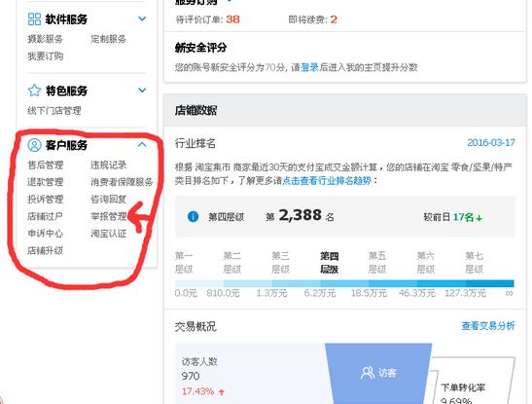The height and width of the screenshot is (404, 532).
Task: Open 退款管理 in 客户服务
Action: tap(45, 182)
